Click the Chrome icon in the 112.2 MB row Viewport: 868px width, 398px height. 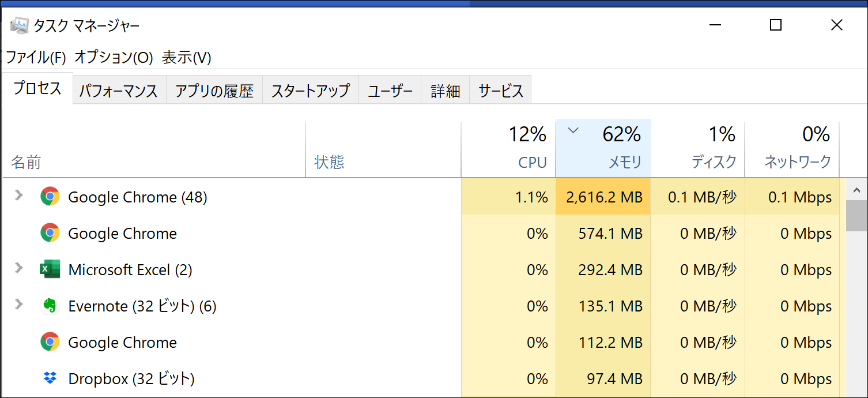pyautogui.click(x=50, y=342)
